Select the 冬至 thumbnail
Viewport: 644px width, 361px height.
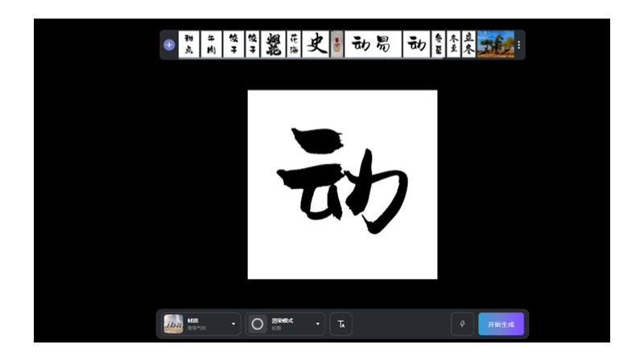(x=454, y=45)
